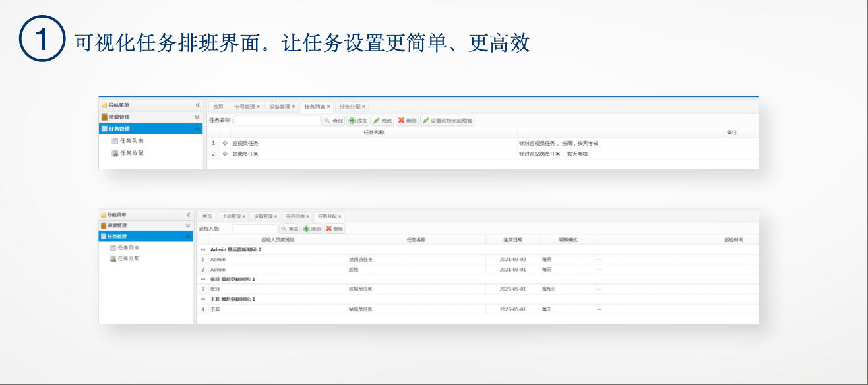Collapse the Admin group in 任务分配 grid

coord(202,250)
